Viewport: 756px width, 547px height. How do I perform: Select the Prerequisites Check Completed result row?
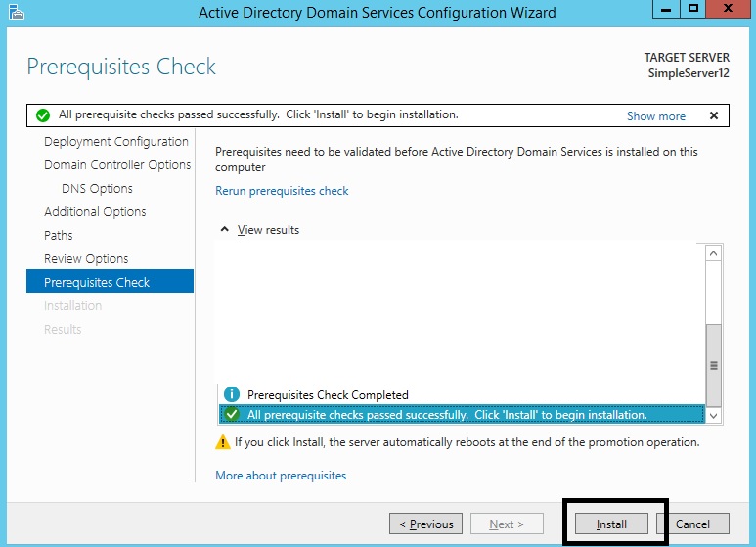pos(462,394)
